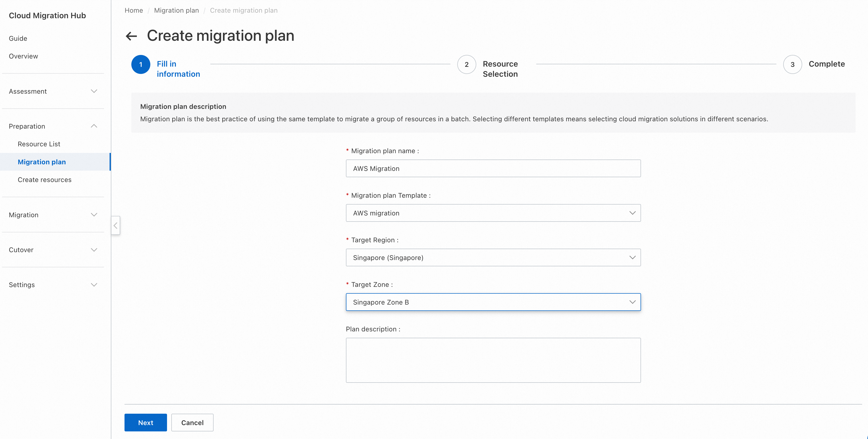
Task: Click the back arrow beside Create migration plan
Action: (131, 36)
